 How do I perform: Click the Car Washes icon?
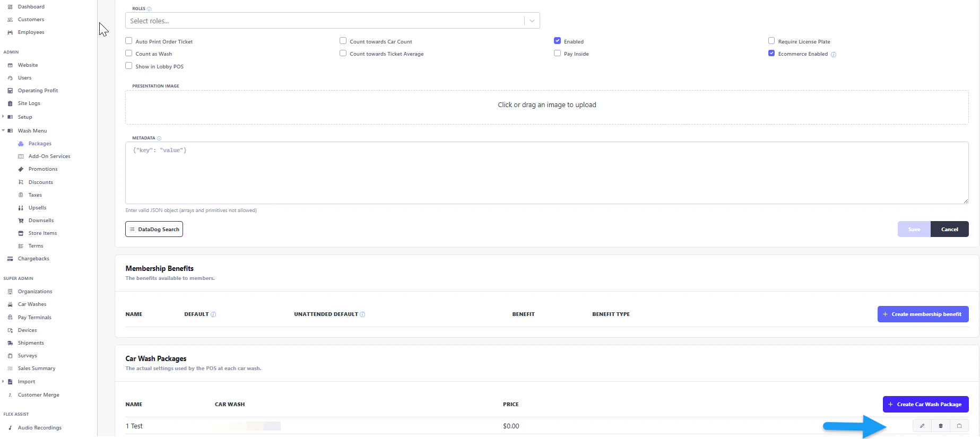click(x=10, y=304)
